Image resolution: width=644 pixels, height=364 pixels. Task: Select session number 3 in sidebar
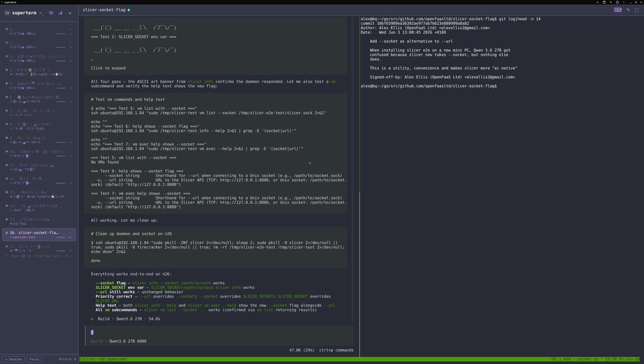(39, 58)
